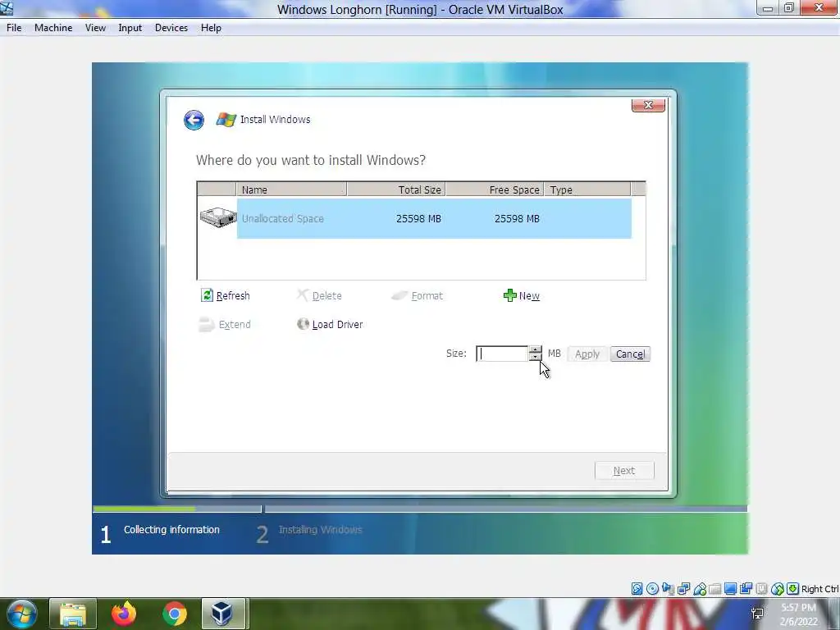Click VirtualBox recording status indicator
840x630 pixels.
point(746,589)
